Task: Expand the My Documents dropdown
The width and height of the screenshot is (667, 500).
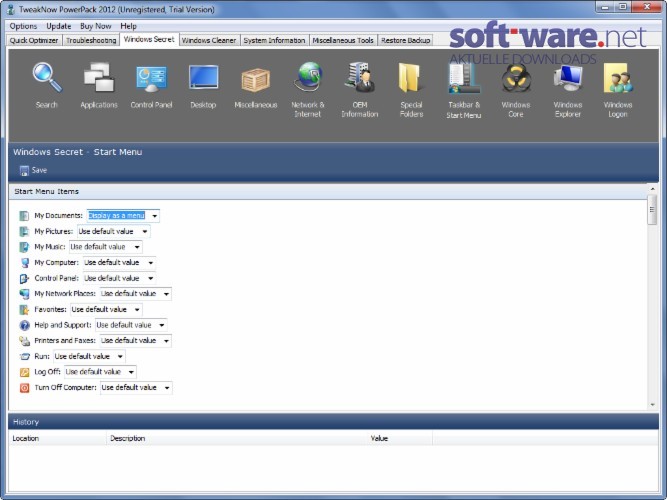Action: [155, 216]
